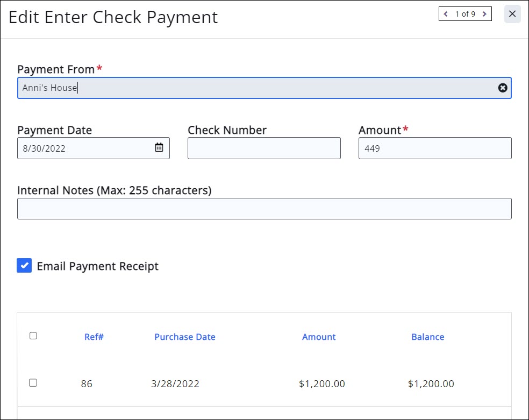The height and width of the screenshot is (420, 529).
Task: Toggle the select-all checkbox in table header
Action: point(33,336)
